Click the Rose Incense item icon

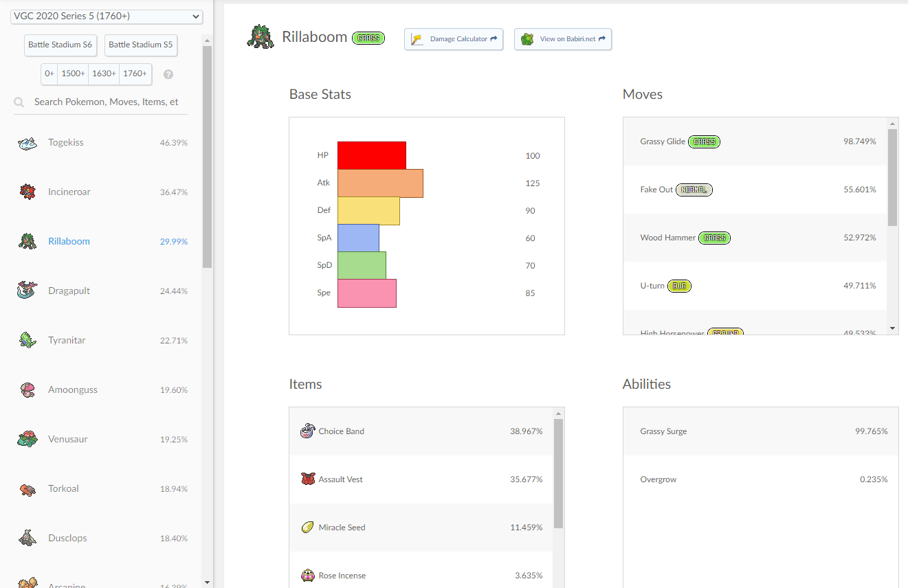point(308,576)
